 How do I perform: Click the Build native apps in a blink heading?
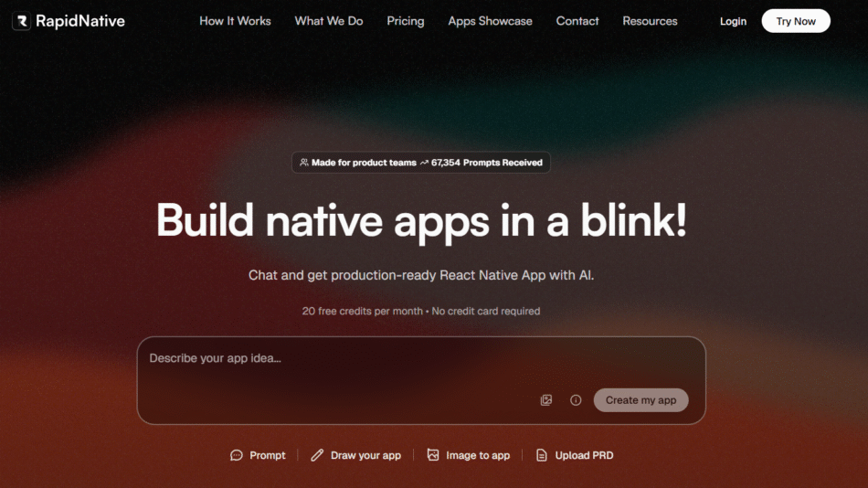point(421,221)
